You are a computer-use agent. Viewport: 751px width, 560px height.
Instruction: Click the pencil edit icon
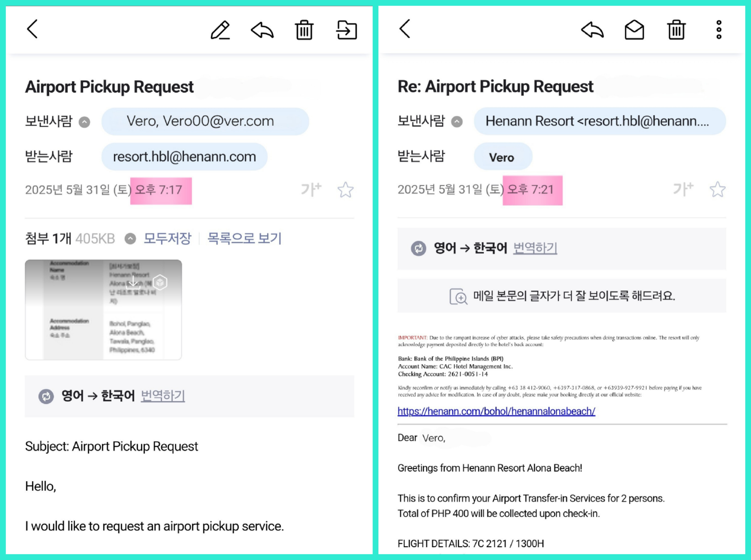click(x=220, y=30)
